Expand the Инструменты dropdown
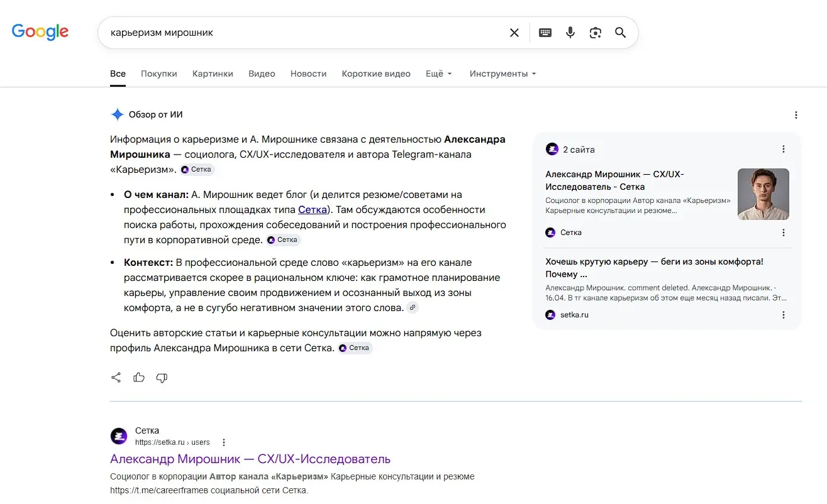This screenshot has width=827, height=504. pos(503,74)
